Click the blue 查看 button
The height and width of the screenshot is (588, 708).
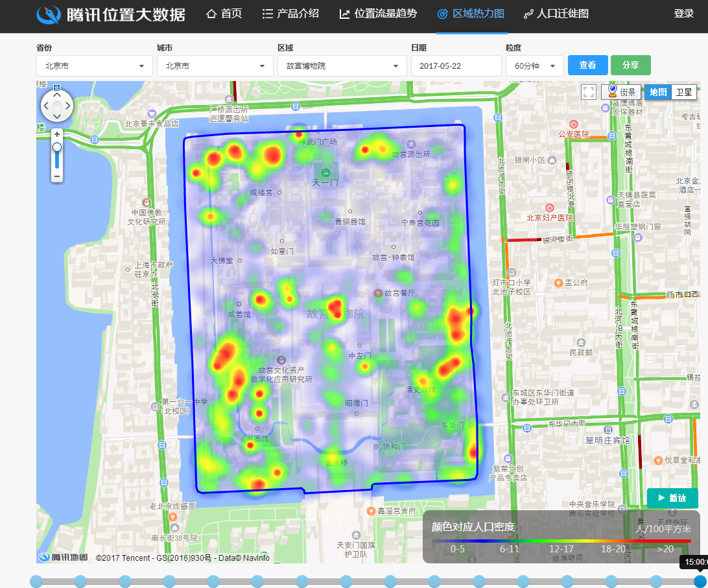(x=587, y=65)
